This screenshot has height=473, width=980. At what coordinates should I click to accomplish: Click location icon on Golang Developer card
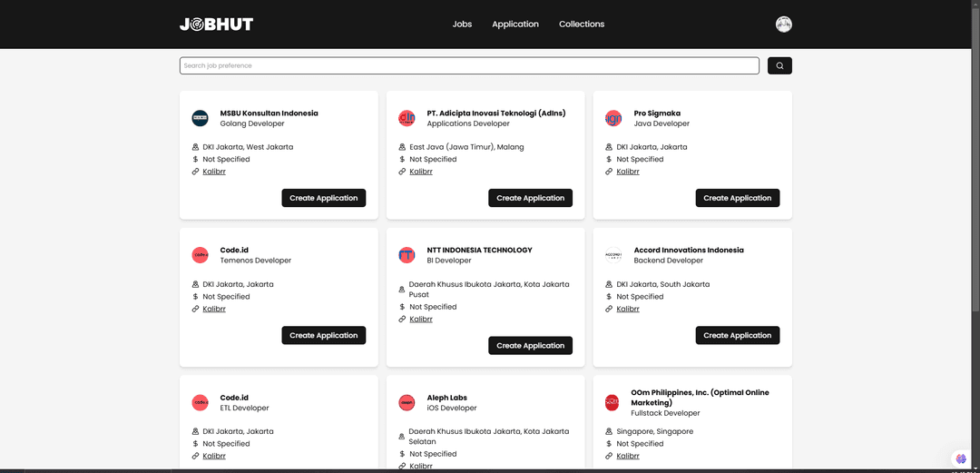click(195, 147)
